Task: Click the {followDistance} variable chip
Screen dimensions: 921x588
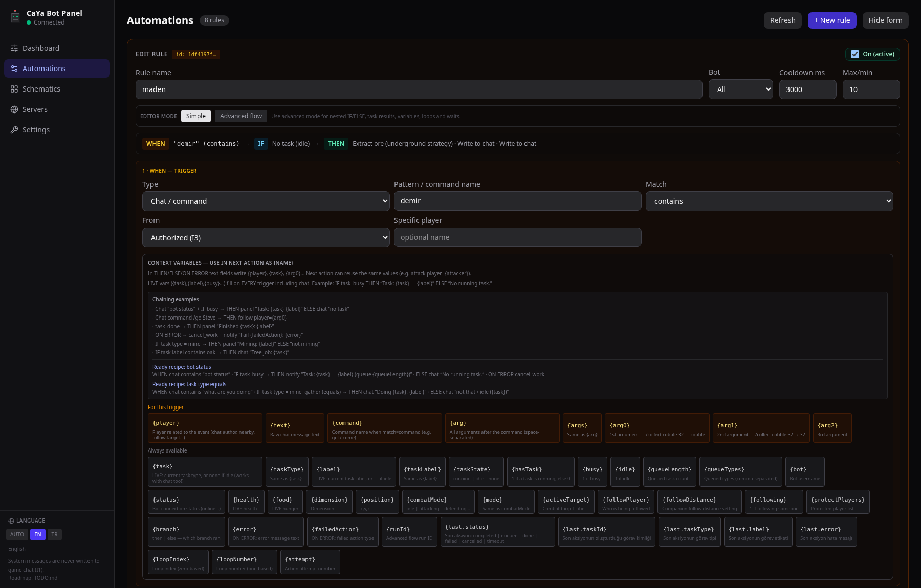Action: click(x=699, y=502)
